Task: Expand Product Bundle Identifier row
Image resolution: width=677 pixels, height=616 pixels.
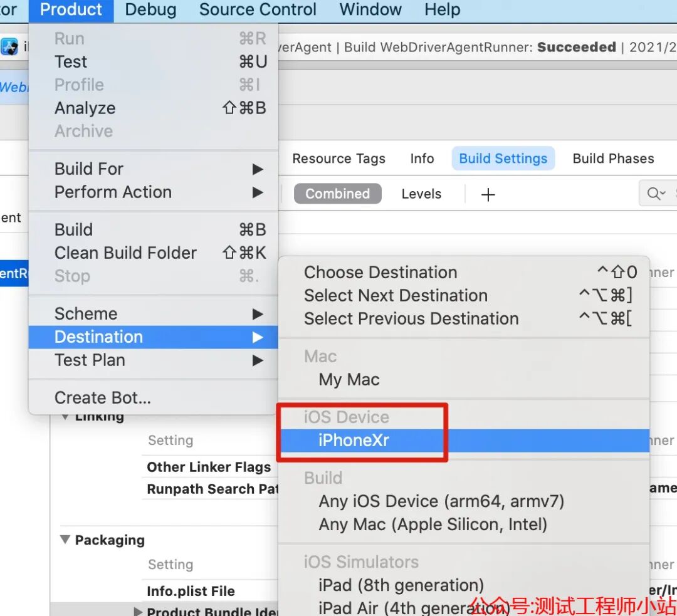Action: point(138,611)
